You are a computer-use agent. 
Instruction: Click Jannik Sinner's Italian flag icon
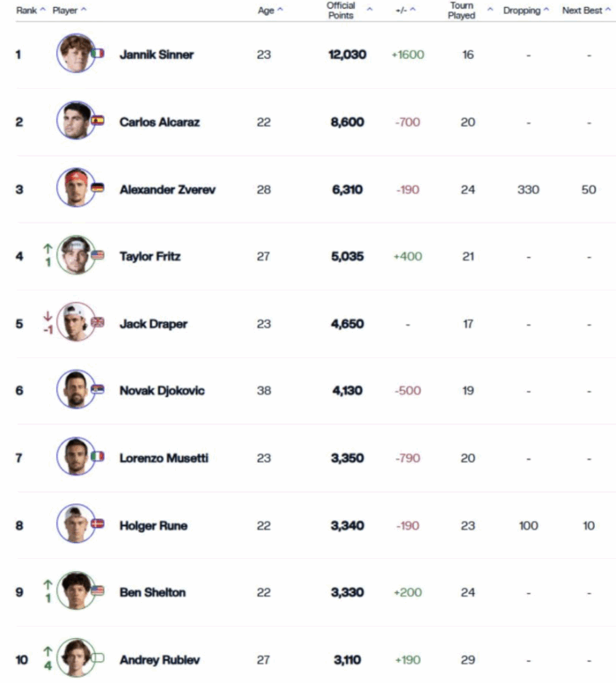[x=98, y=53]
